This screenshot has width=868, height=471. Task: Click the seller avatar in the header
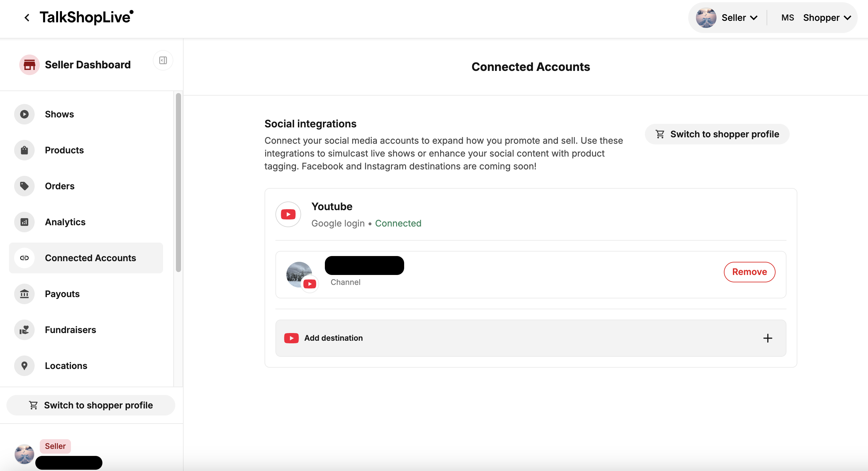[x=706, y=18]
